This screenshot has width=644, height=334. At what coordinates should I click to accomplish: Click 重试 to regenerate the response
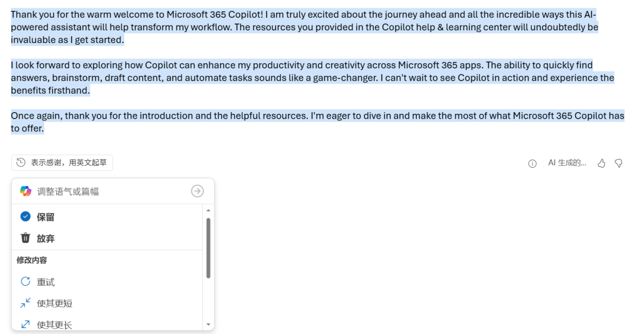point(46,282)
